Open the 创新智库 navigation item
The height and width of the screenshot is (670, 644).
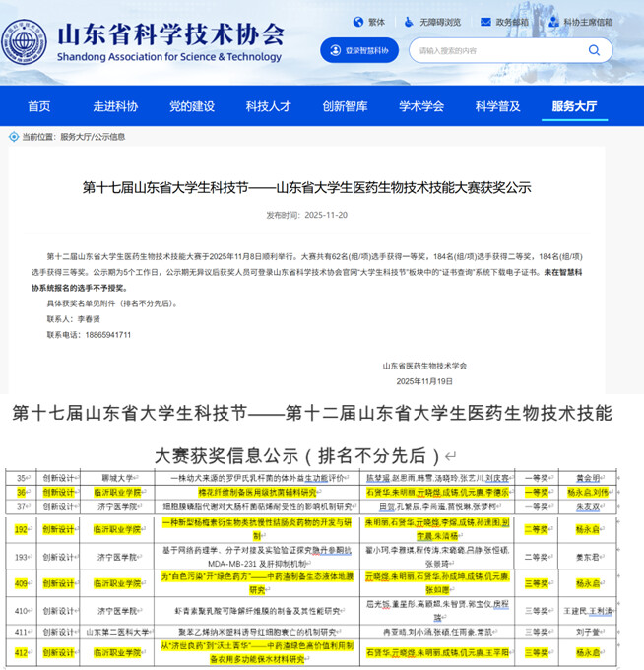pos(345,106)
